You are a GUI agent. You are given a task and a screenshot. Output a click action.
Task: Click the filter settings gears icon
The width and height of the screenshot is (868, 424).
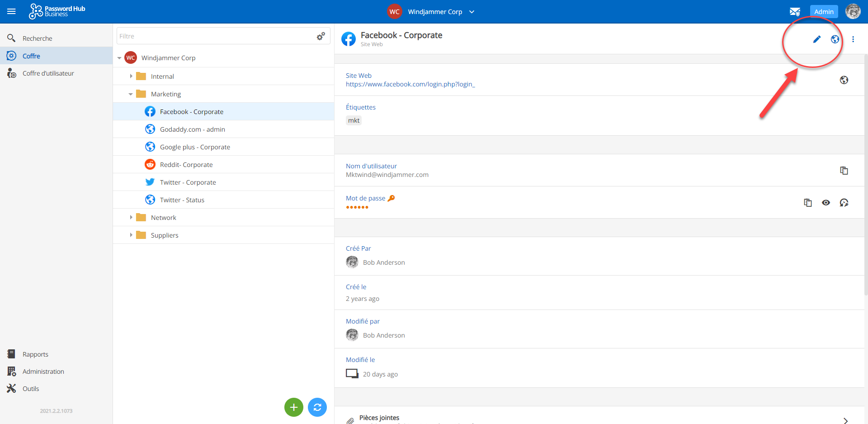click(321, 36)
